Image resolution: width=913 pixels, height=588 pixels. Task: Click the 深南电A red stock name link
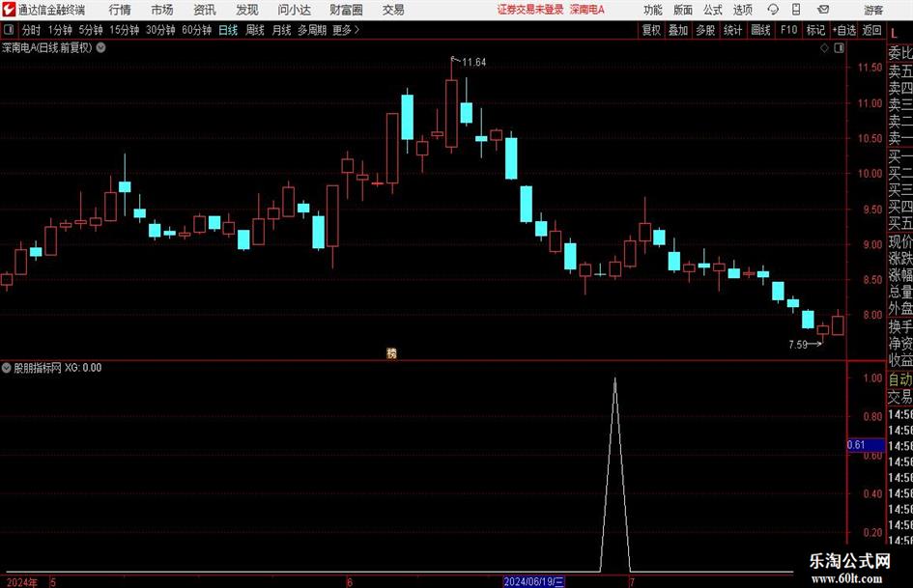587,10
